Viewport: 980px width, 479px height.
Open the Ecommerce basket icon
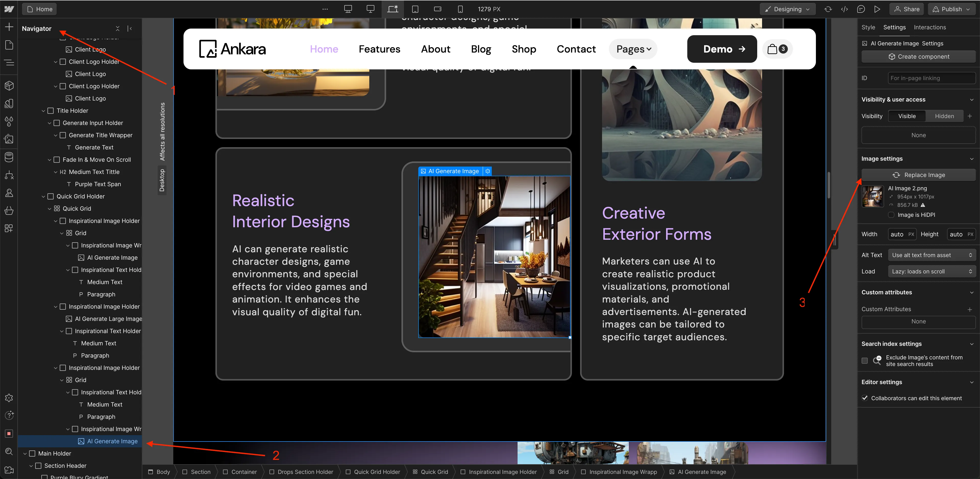(x=9, y=211)
